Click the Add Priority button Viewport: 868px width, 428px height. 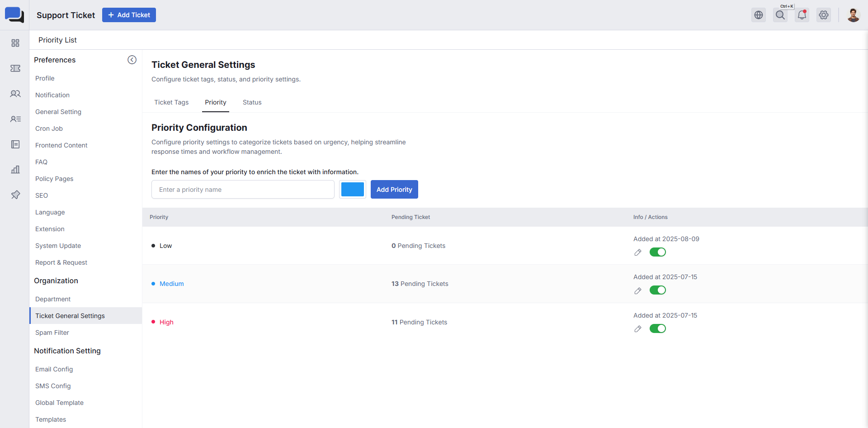tap(394, 190)
